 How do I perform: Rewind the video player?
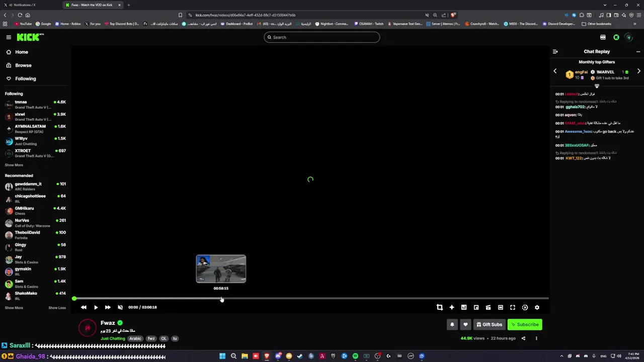click(84, 307)
